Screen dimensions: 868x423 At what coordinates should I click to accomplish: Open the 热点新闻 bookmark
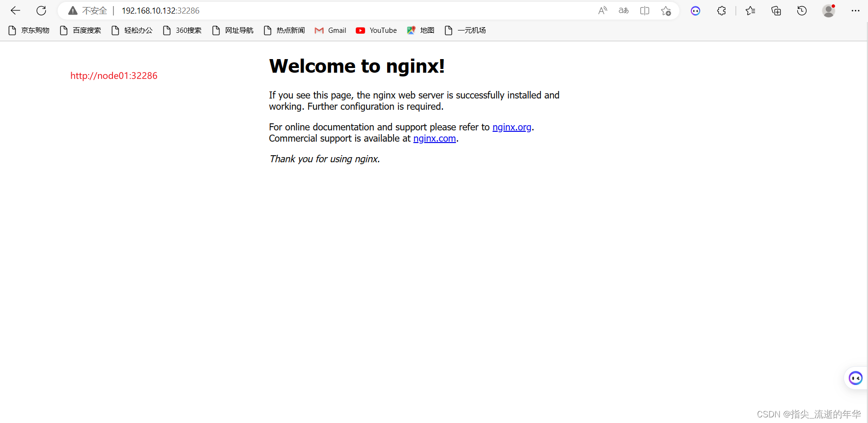click(x=284, y=30)
